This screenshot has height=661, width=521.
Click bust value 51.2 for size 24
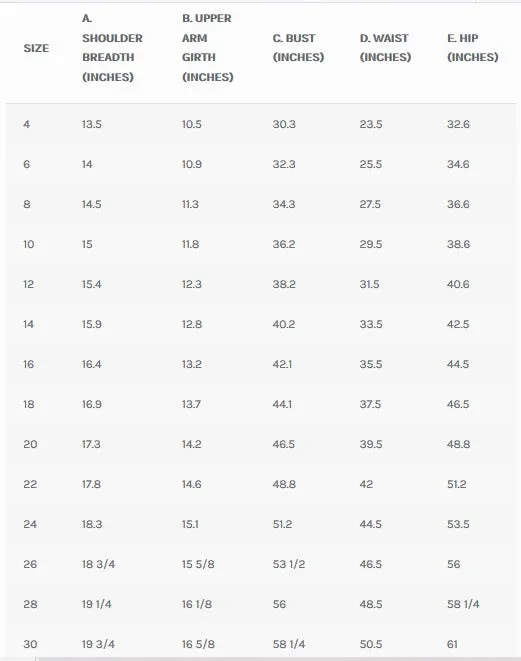point(282,524)
